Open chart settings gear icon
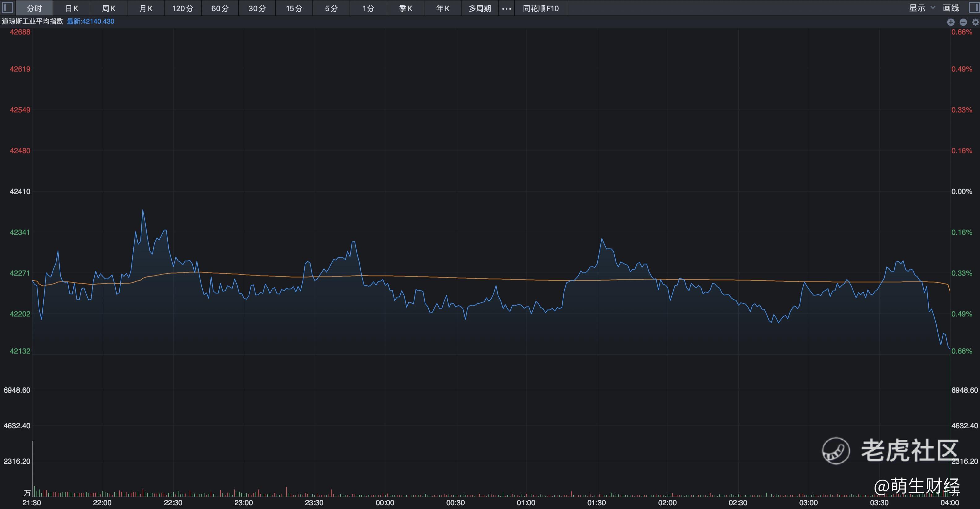980x509 pixels. pyautogui.click(x=975, y=22)
